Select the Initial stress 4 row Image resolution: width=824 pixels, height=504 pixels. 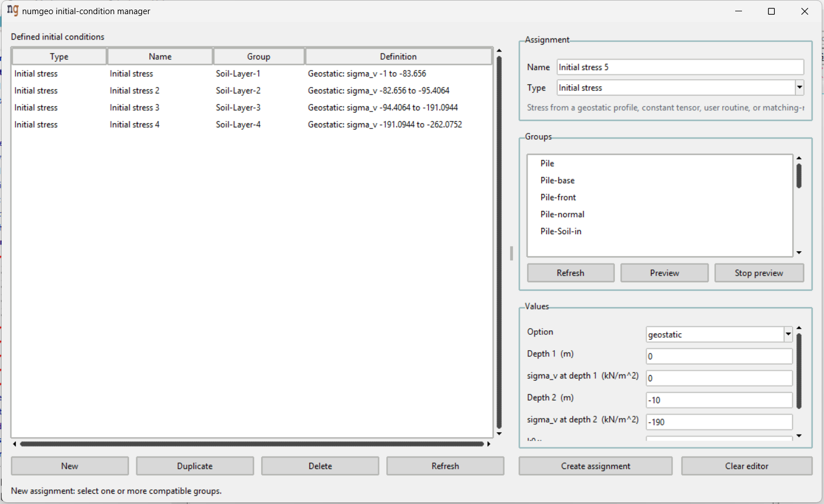tap(252, 124)
